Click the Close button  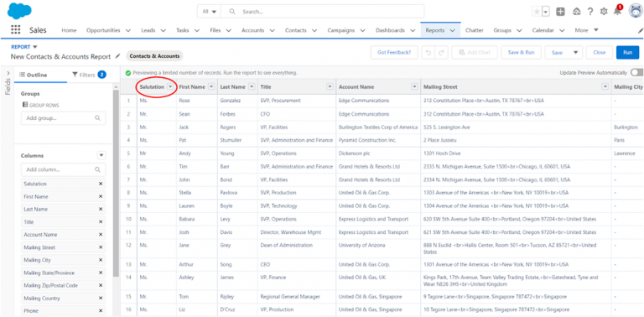tap(600, 53)
